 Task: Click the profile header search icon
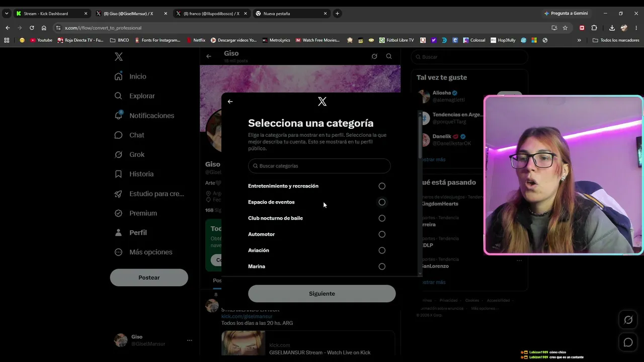(389, 56)
